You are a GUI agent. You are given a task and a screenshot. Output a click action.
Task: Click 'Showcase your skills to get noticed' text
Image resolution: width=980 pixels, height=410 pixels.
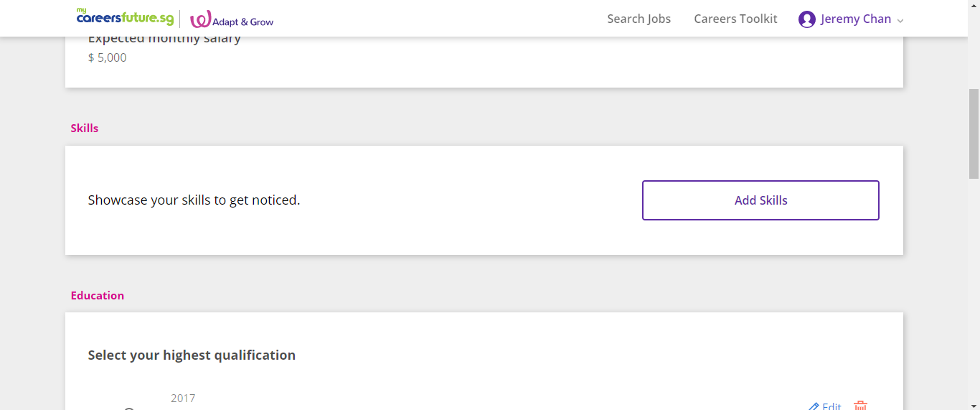click(194, 200)
